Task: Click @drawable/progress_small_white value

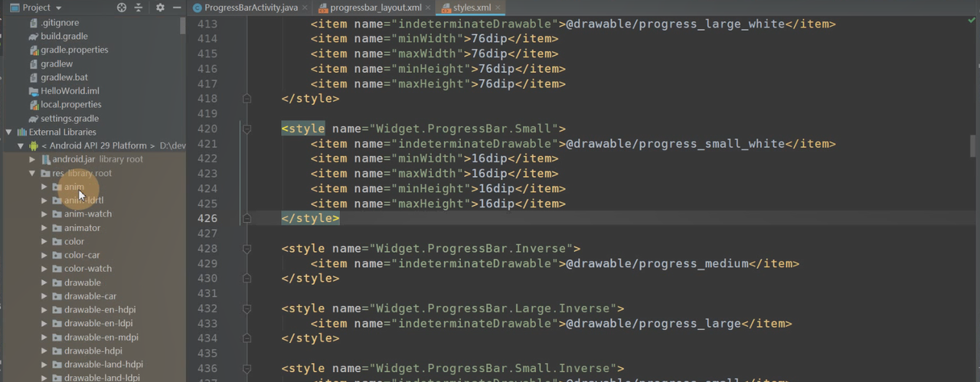Action: (x=675, y=143)
